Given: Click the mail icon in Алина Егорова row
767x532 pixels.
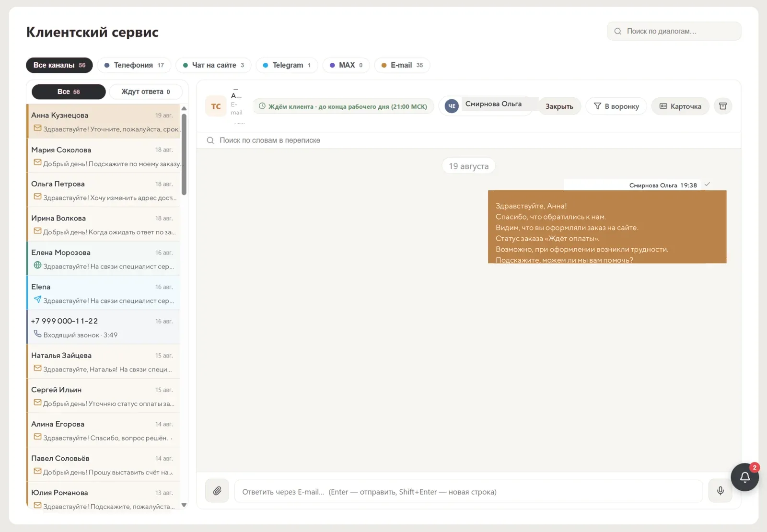Looking at the screenshot, I should (x=37, y=437).
